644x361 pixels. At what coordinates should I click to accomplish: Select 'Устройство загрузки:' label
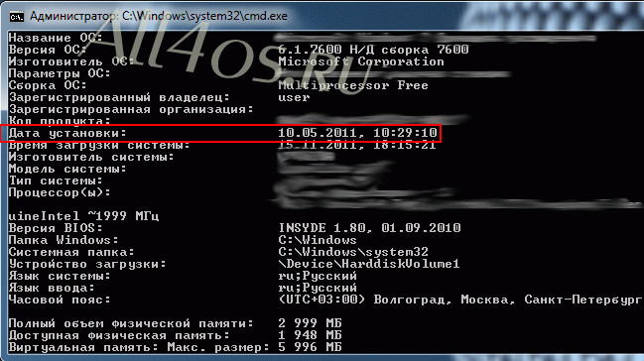pyautogui.click(x=87, y=264)
